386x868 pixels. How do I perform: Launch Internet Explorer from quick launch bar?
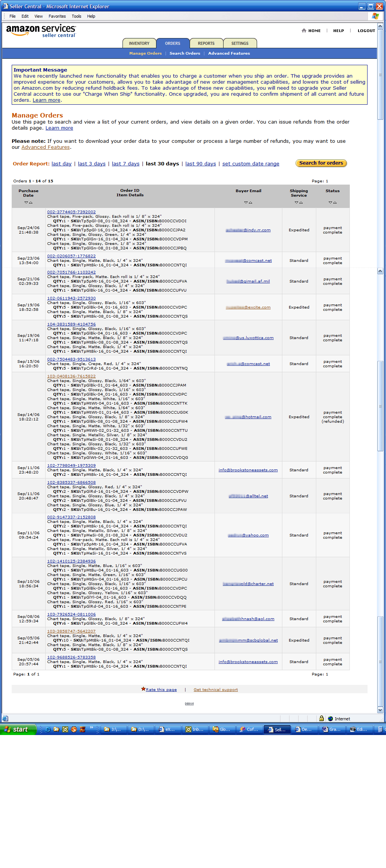[48, 729]
